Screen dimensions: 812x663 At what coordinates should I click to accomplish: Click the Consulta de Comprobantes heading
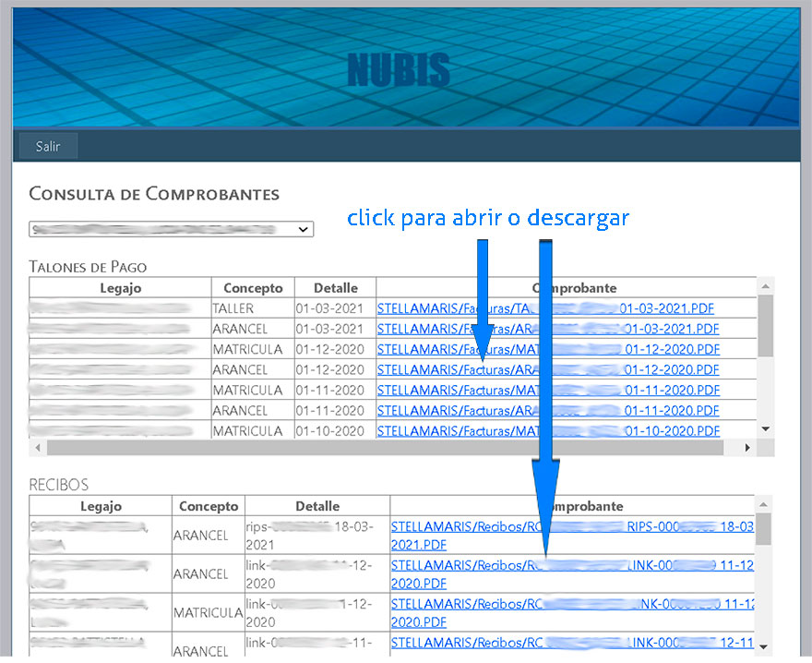click(x=154, y=194)
